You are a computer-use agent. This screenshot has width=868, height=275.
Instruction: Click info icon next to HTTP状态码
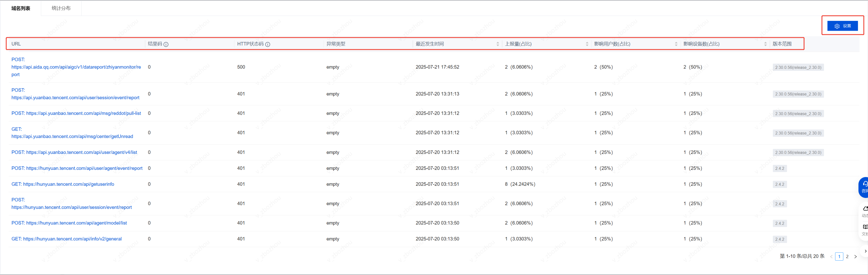268,44
